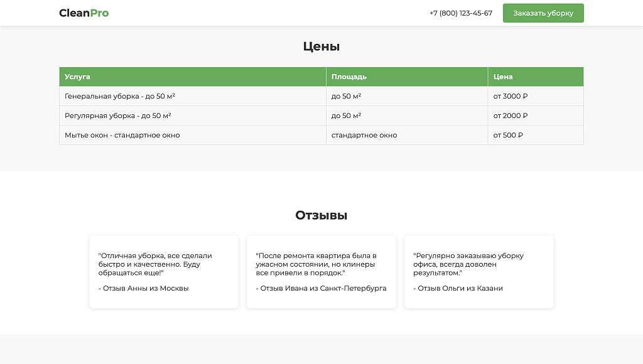Click the "до 50 м²" cell in first row
Screen dimensions: 643x364
(x=346, y=95)
